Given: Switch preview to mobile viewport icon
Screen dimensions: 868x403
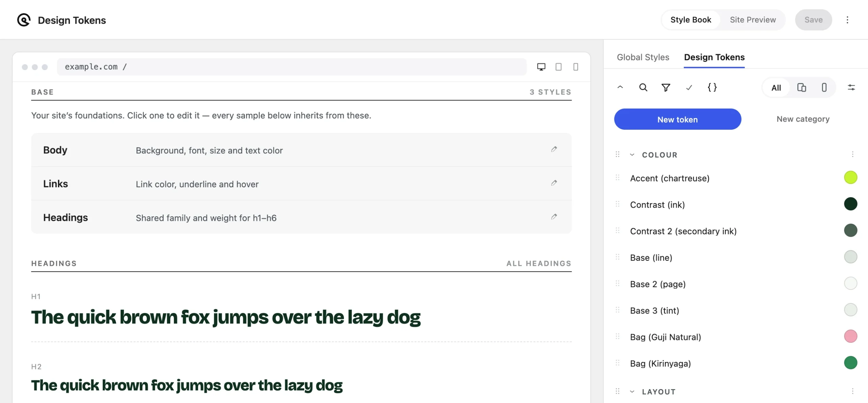Looking at the screenshot, I should coord(576,67).
